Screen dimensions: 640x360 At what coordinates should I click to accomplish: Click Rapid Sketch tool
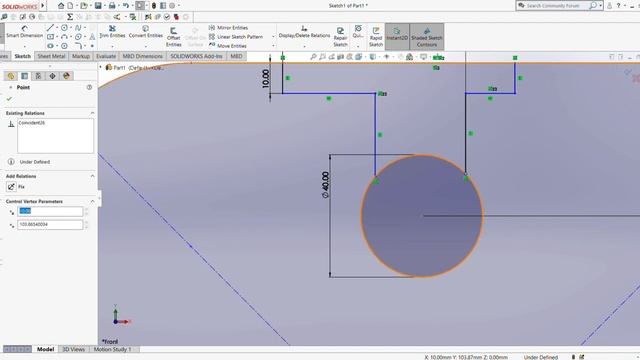[376, 37]
